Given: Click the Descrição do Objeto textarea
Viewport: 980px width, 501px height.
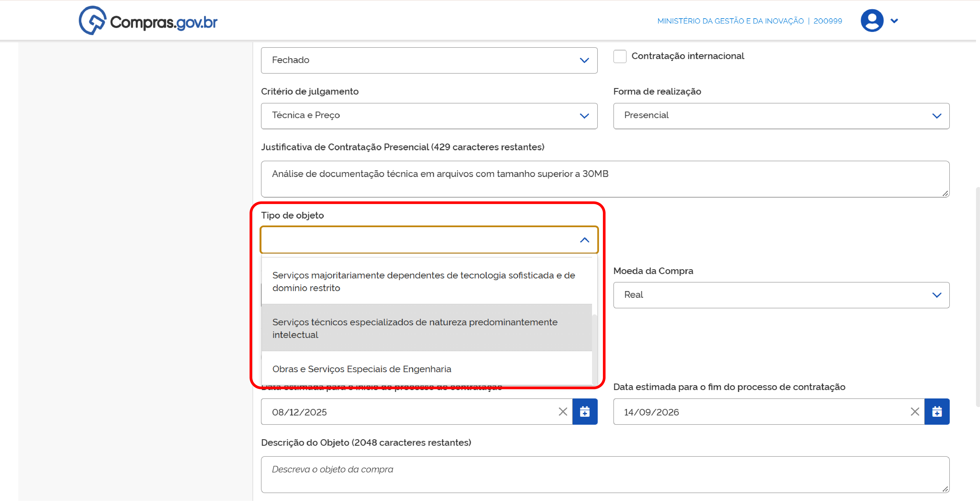Looking at the screenshot, I should 605,474.
